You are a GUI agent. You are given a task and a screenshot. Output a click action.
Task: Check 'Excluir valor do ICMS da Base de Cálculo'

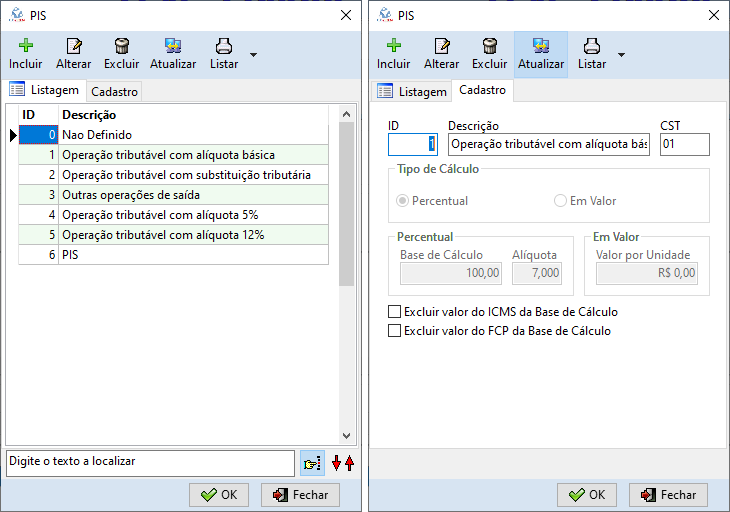tap(394, 311)
